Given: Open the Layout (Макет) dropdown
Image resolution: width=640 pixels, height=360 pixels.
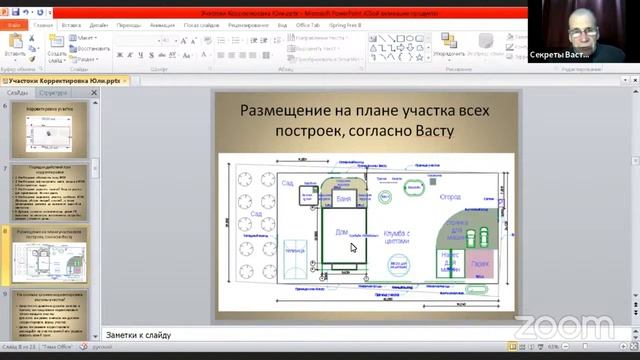Looking at the screenshot, I should (x=83, y=38).
